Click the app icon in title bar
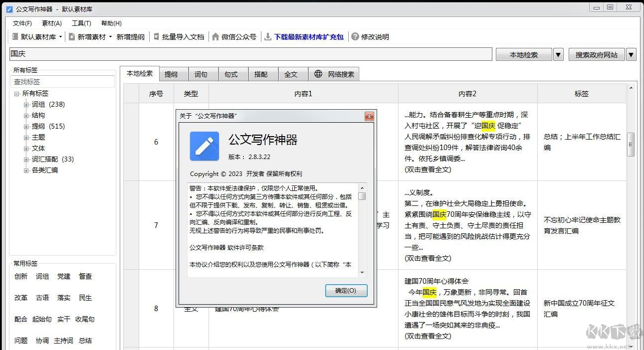644x350 pixels. [9, 9]
